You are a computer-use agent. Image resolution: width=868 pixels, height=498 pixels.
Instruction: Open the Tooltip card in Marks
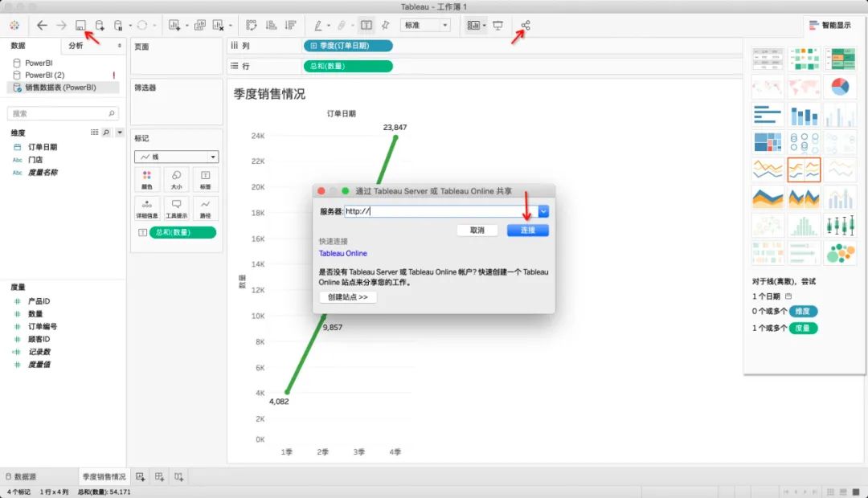[176, 209]
